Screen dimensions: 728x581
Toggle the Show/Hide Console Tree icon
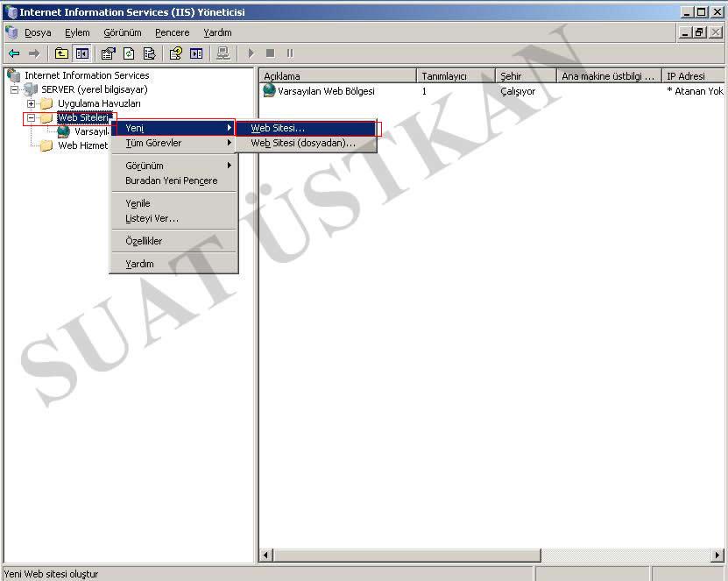(82, 53)
